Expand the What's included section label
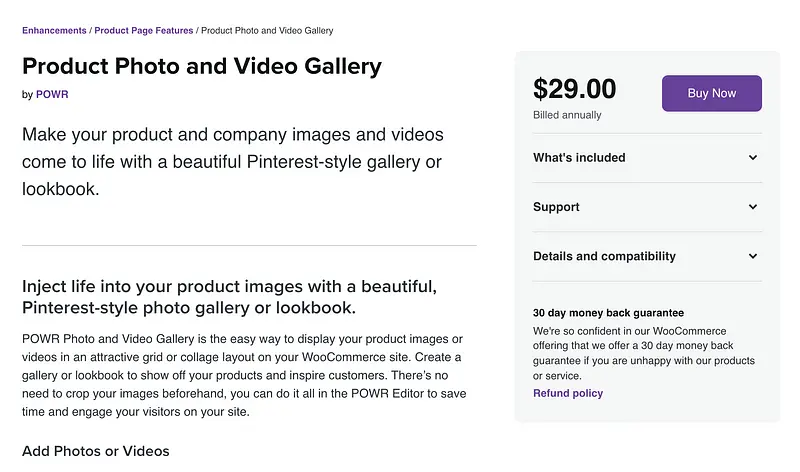 [579, 158]
